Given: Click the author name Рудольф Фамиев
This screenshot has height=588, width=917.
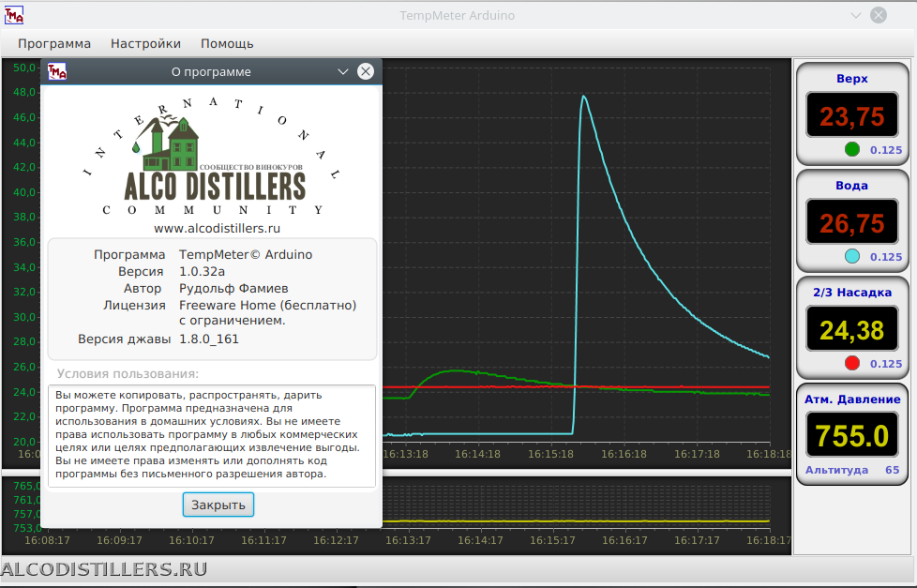Looking at the screenshot, I should [233, 289].
